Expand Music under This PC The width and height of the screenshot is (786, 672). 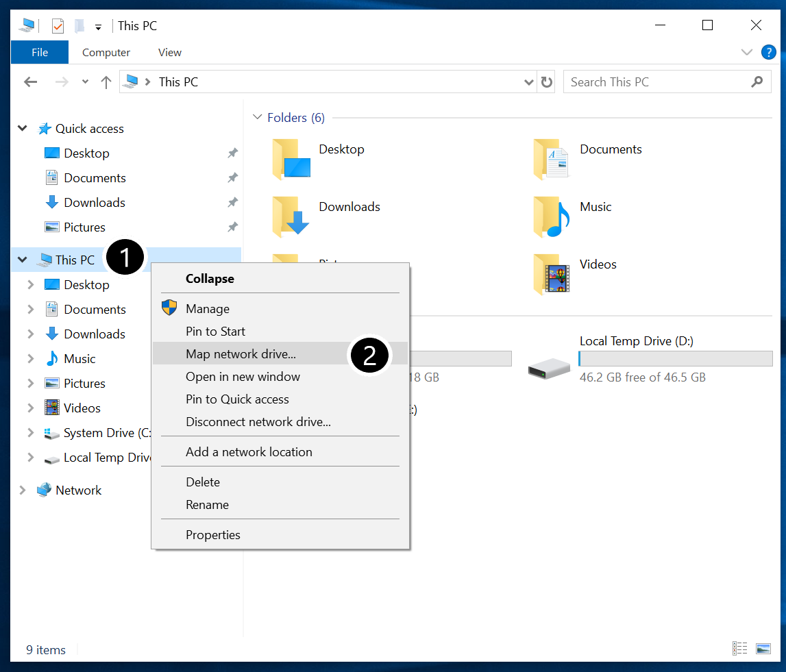[x=31, y=358]
